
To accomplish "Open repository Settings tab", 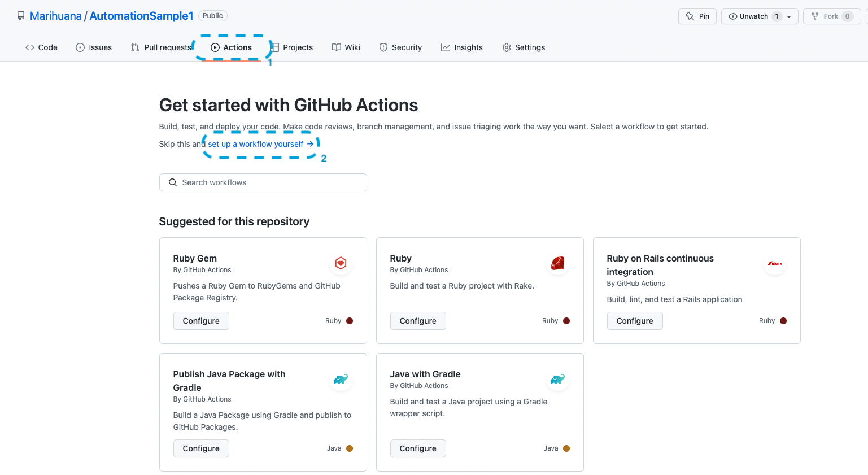I will pyautogui.click(x=524, y=47).
